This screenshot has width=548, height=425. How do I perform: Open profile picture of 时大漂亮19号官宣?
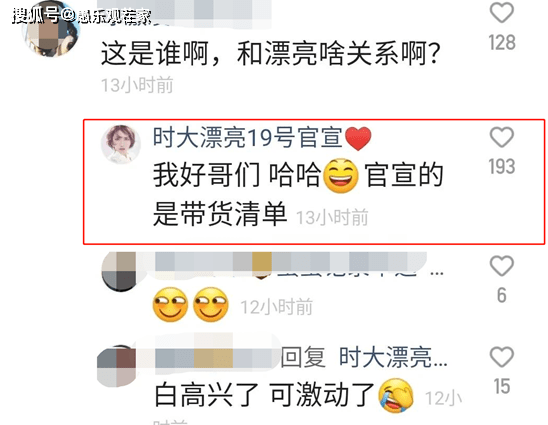click(x=121, y=144)
